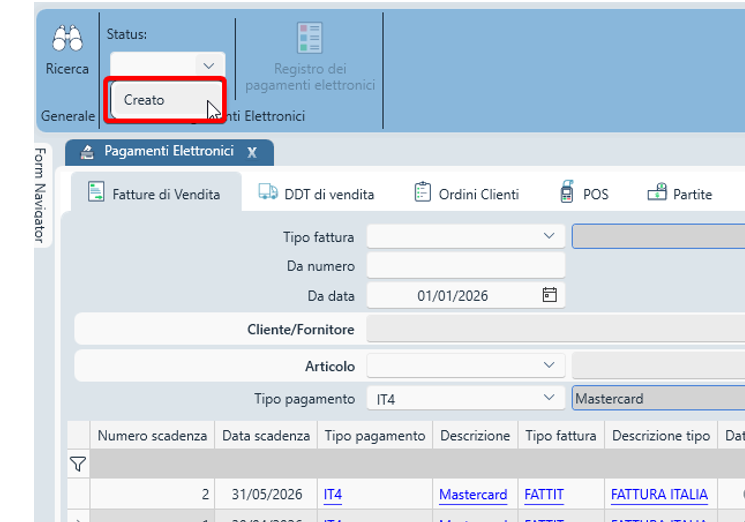This screenshot has height=522, width=745.
Task: Click the Tipo pagamento column header
Action: tap(375, 435)
